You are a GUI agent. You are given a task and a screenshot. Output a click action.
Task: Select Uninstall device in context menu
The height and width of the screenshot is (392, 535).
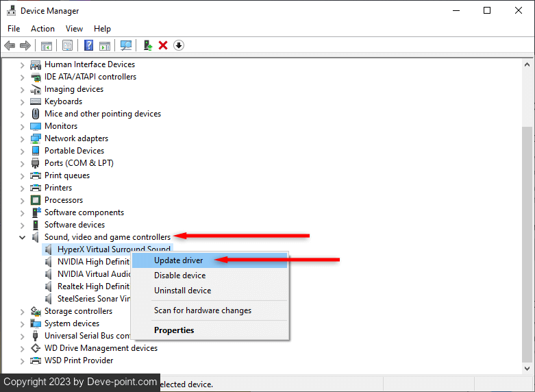click(182, 291)
